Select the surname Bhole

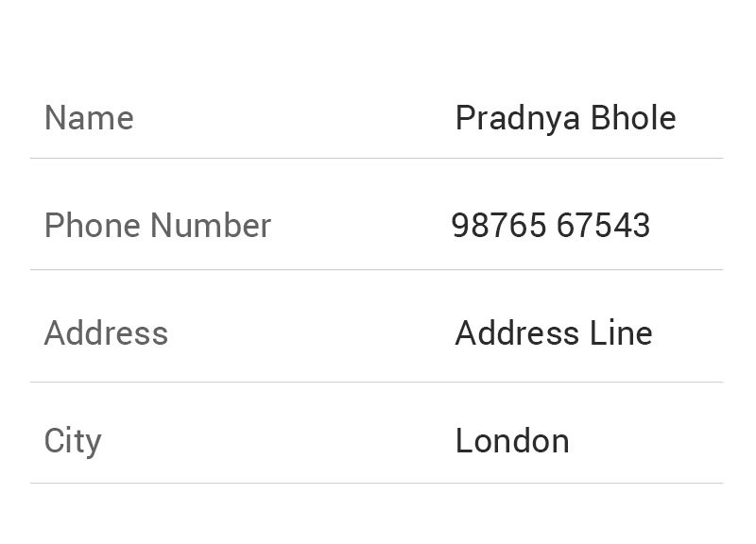pos(633,117)
